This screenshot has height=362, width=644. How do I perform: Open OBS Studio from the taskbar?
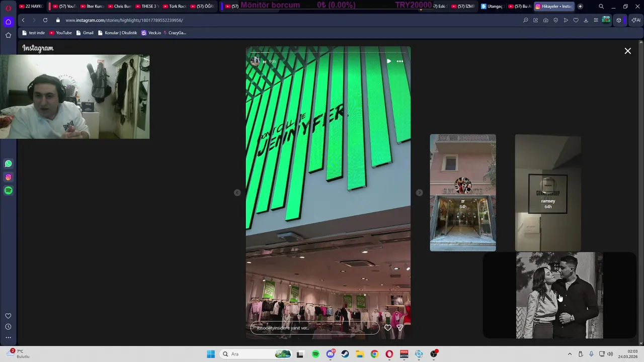point(434,354)
